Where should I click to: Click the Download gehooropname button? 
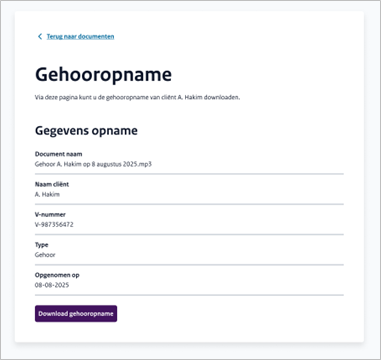coord(76,314)
